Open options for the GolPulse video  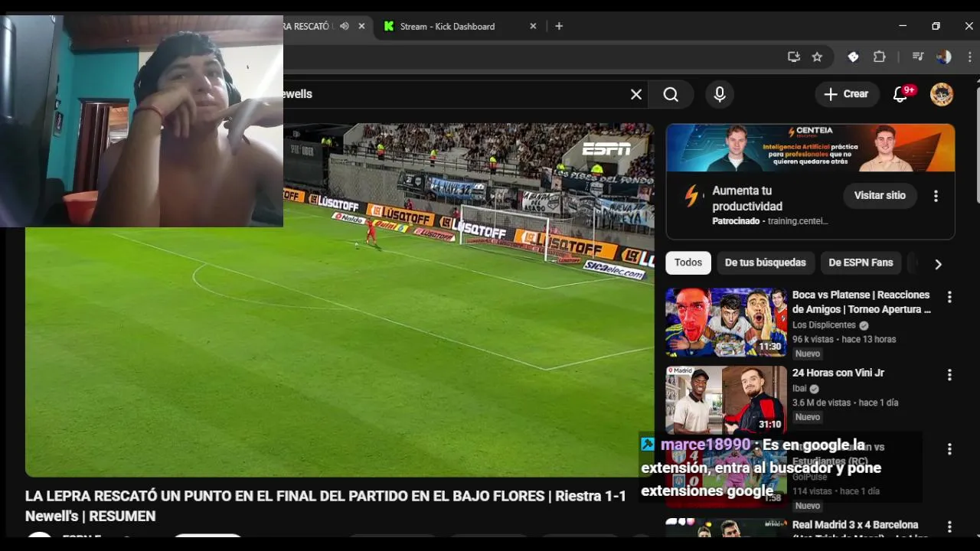click(949, 449)
